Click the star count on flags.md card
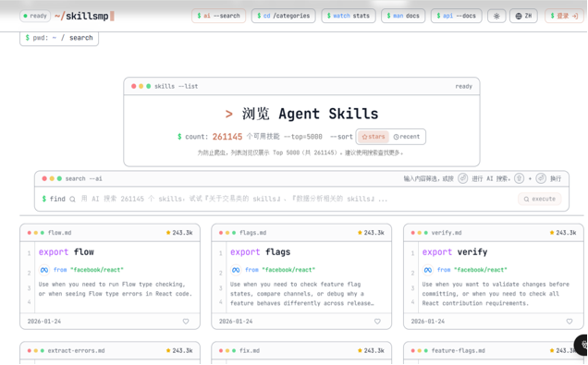 click(371, 233)
